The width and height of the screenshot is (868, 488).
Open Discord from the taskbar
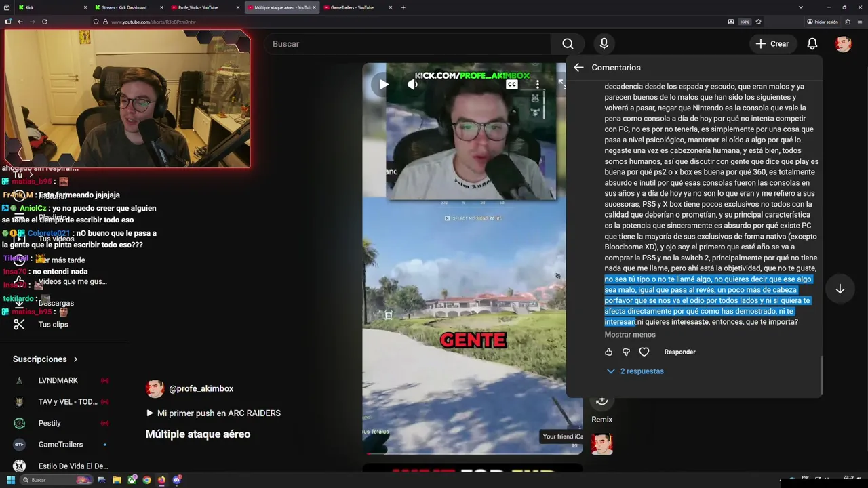[x=177, y=480]
